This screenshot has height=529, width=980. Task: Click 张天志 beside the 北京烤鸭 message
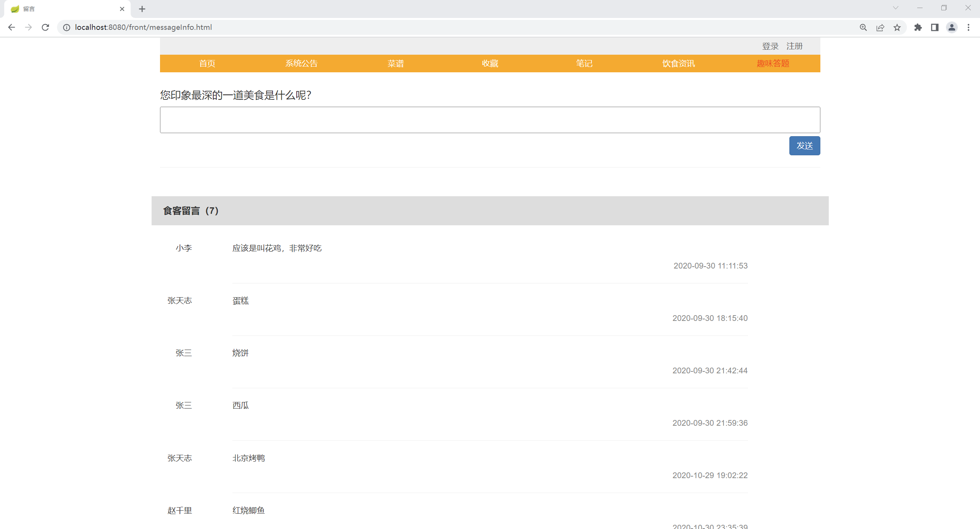(180, 458)
